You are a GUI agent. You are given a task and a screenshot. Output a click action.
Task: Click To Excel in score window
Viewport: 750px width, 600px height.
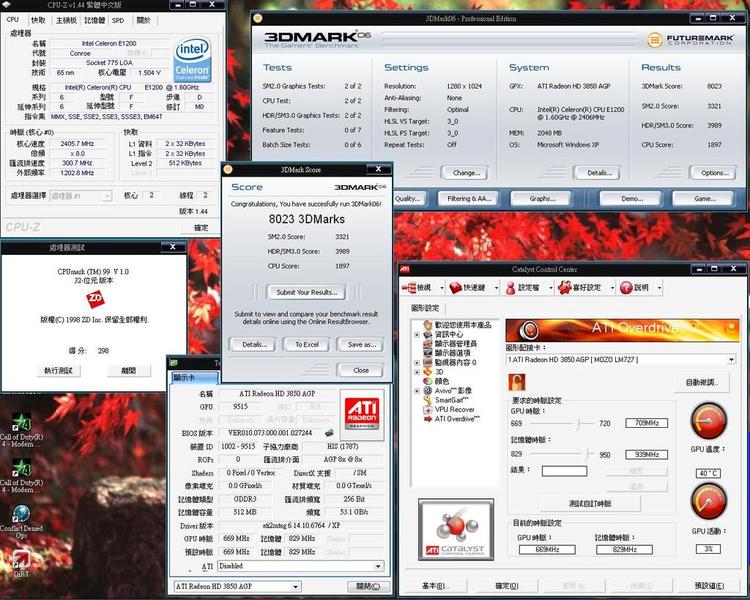tap(307, 344)
